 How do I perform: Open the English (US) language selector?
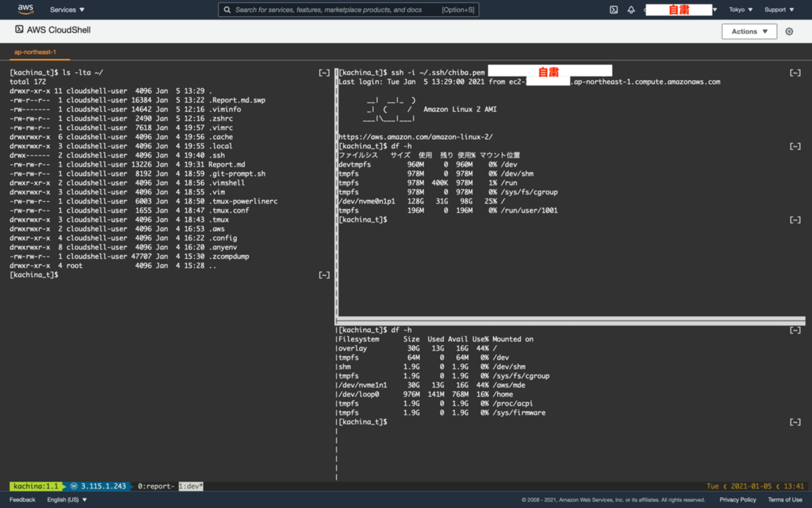click(x=67, y=499)
